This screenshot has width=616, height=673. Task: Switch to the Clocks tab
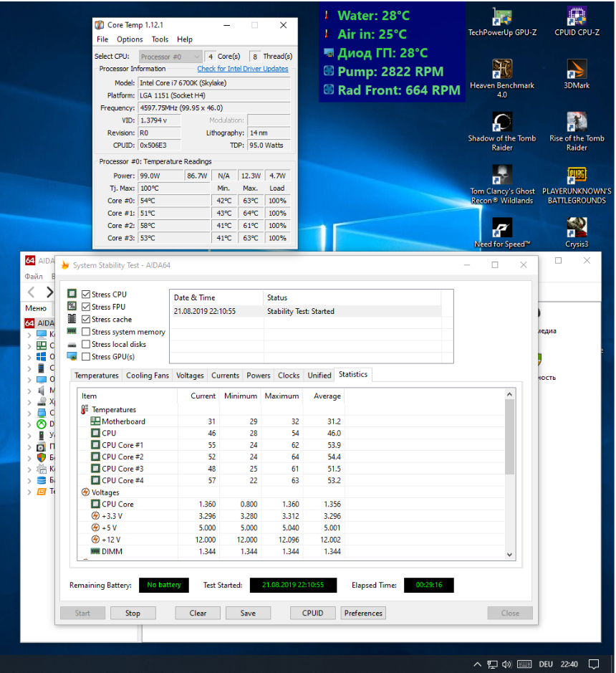coord(289,375)
